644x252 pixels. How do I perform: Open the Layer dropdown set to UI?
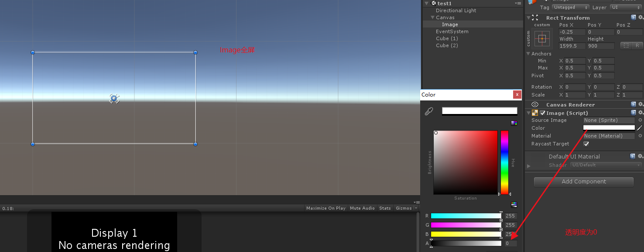coord(626,7)
